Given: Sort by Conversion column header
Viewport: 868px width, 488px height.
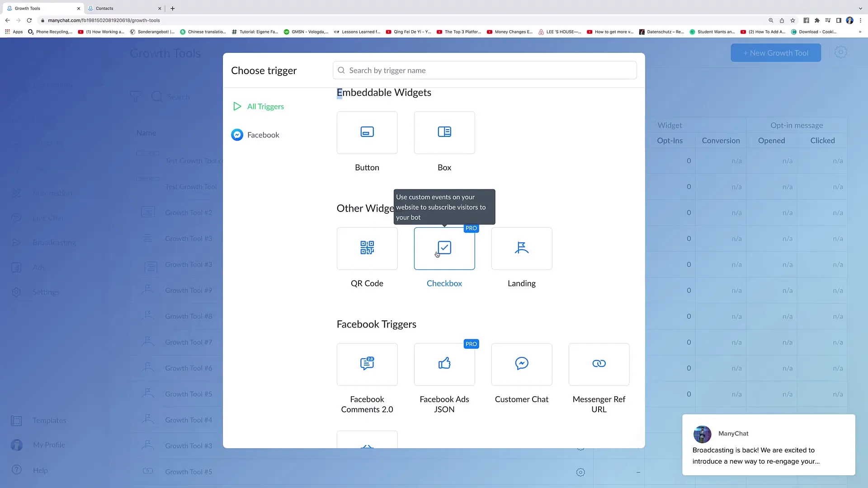Looking at the screenshot, I should click(721, 141).
